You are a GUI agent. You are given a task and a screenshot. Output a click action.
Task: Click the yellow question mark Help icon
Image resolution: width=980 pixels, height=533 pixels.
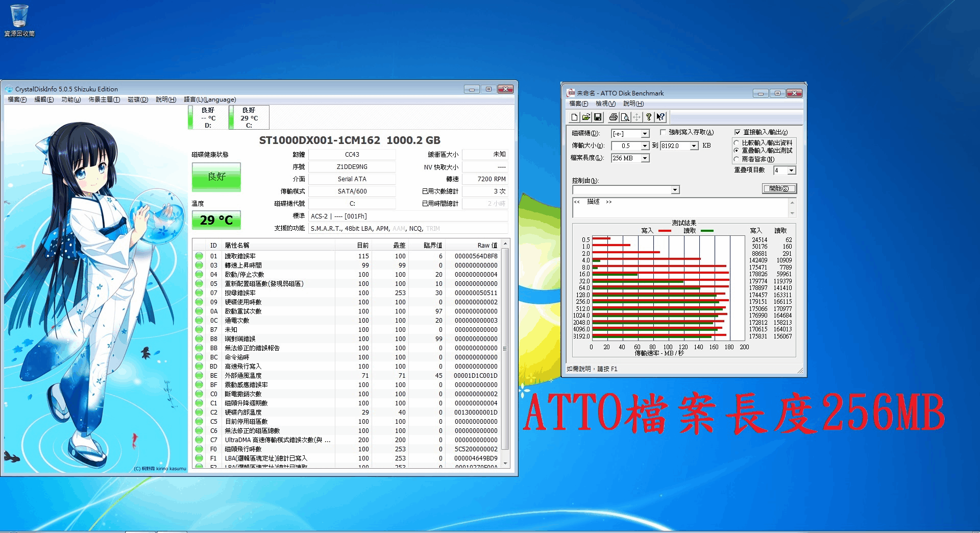[x=648, y=117]
